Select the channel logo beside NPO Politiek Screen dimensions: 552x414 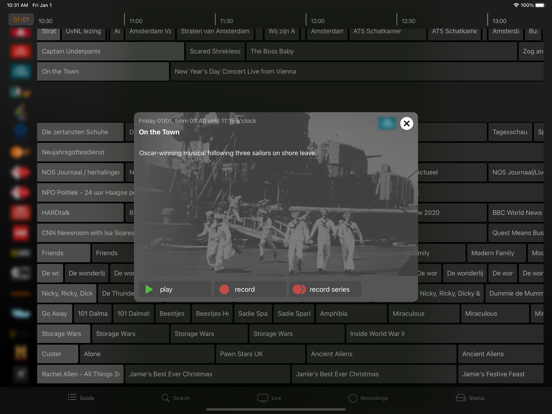pyautogui.click(x=20, y=193)
